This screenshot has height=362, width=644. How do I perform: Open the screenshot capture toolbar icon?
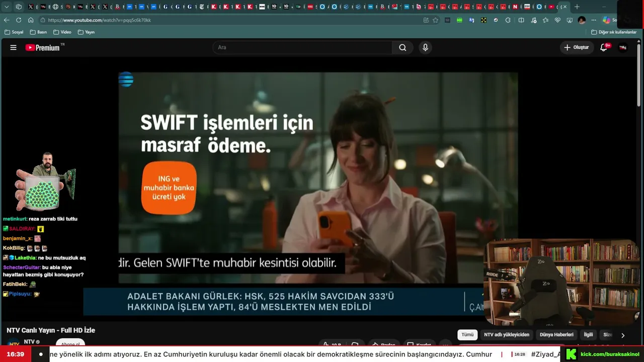coord(570,20)
